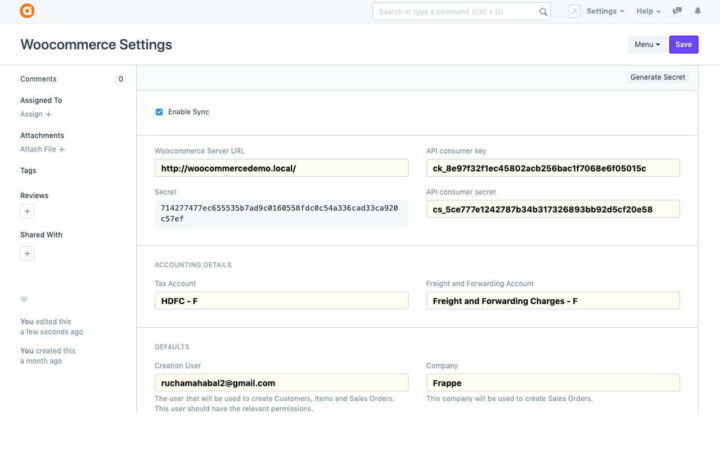The height and width of the screenshot is (450, 720).
Task: Edit the Woocommerce Server URL field
Action: [x=281, y=168]
